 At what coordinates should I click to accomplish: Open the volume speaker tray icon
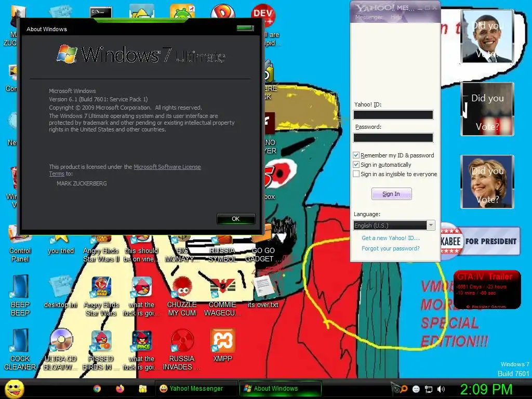441,389
